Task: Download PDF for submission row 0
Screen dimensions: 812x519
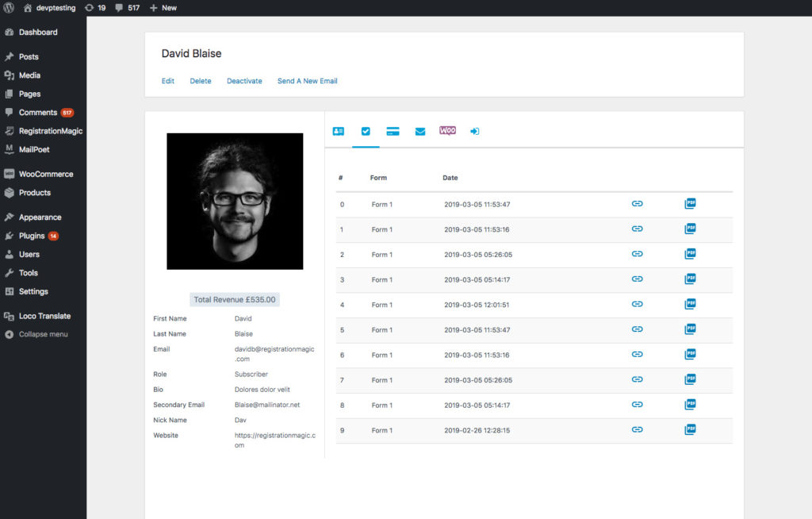Action: click(690, 204)
